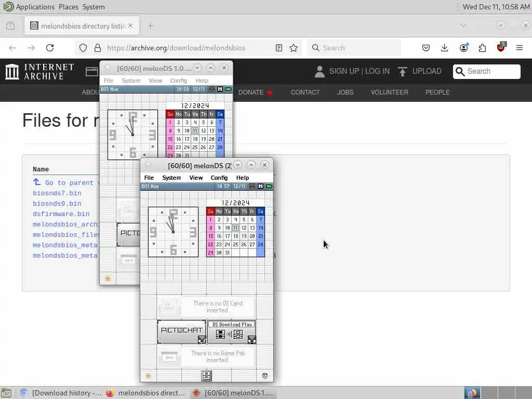Click the archive.org URL address bar
This screenshot has height=399, width=532.
click(176, 48)
